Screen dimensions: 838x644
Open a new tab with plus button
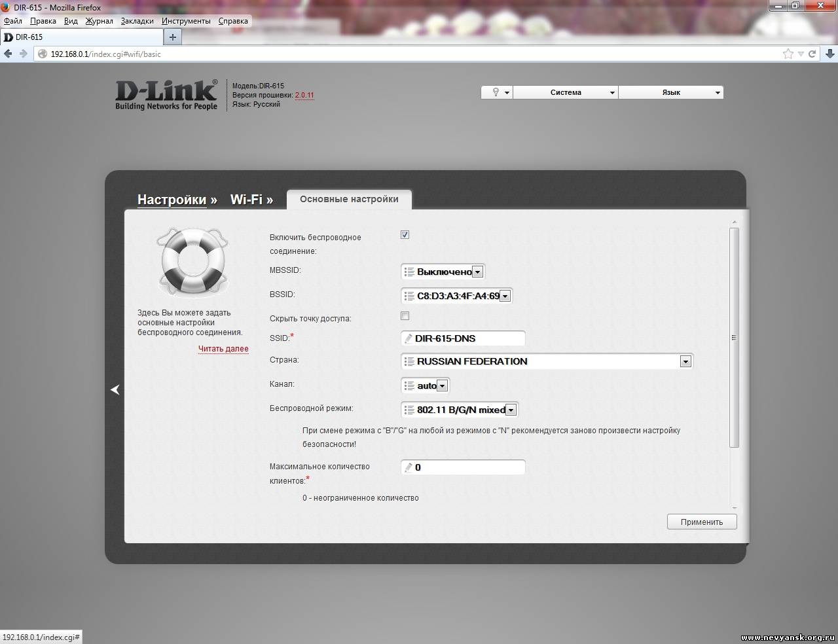(173, 37)
